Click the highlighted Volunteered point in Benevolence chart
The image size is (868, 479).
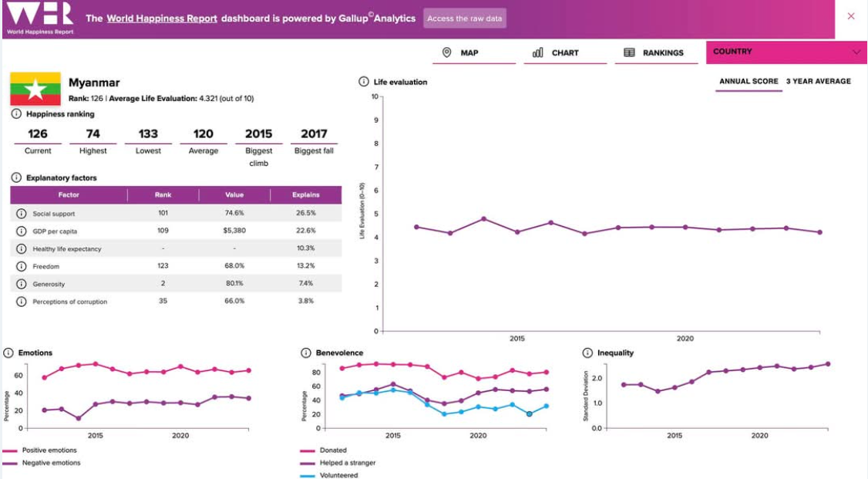pyautogui.click(x=530, y=413)
